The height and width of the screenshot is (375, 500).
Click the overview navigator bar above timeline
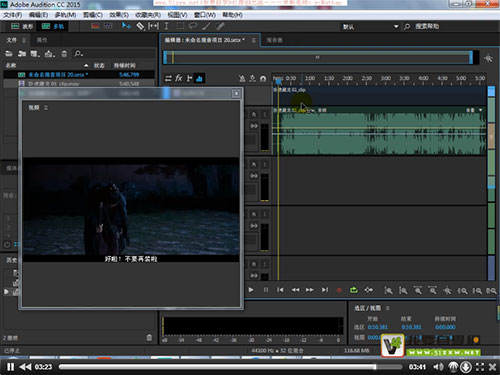click(x=318, y=57)
